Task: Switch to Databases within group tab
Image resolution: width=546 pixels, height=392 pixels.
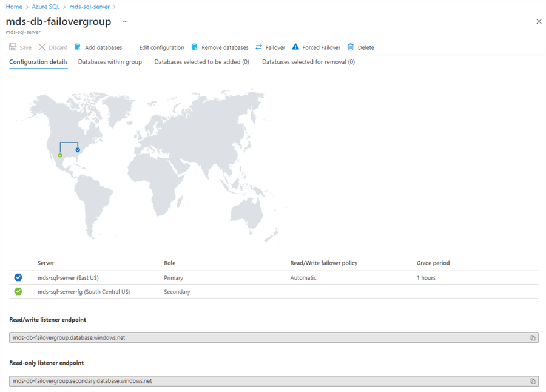Action: [110, 62]
